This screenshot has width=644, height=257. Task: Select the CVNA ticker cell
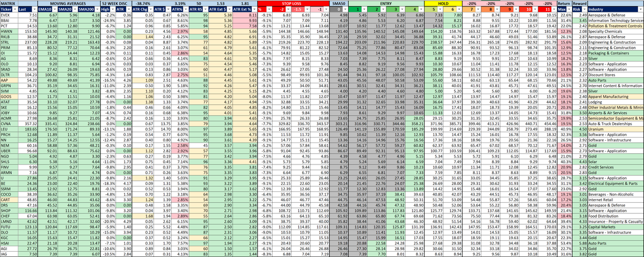(x=9, y=124)
